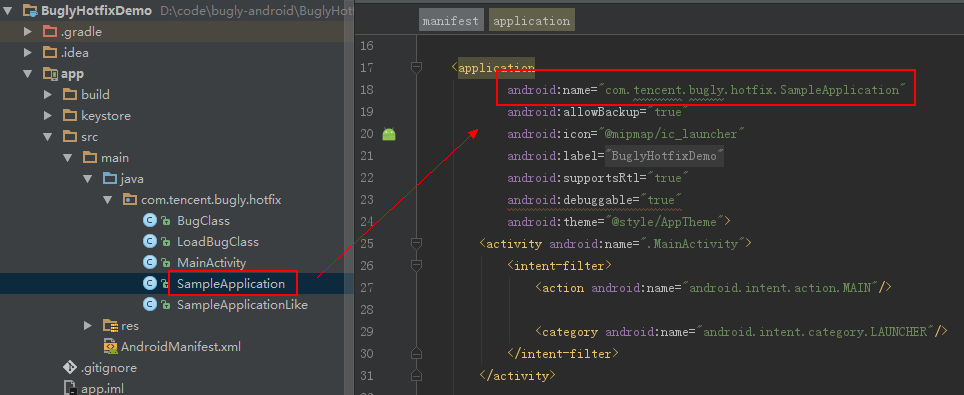Click the manifest breadcrumb
This screenshot has height=395, width=964.
(452, 20)
